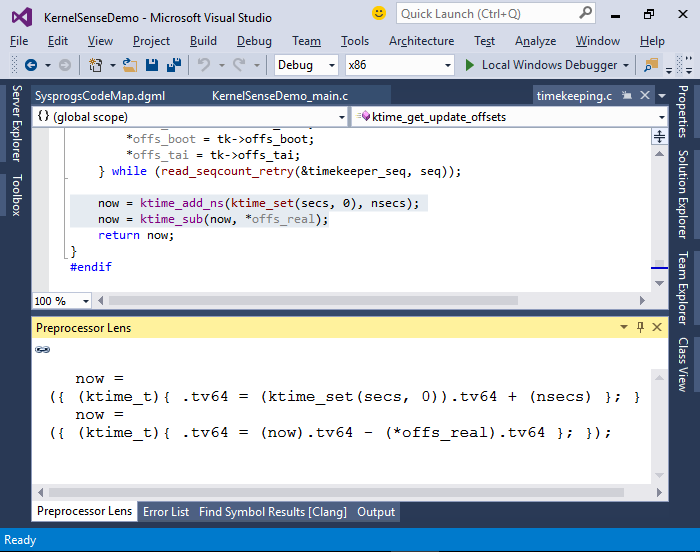The image size is (700, 552).
Task: Click the editor split window handle
Action: coord(659,136)
